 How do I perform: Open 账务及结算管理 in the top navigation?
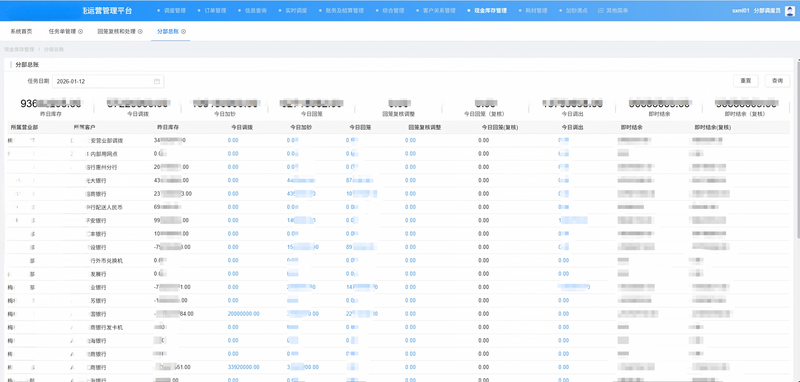tap(344, 10)
